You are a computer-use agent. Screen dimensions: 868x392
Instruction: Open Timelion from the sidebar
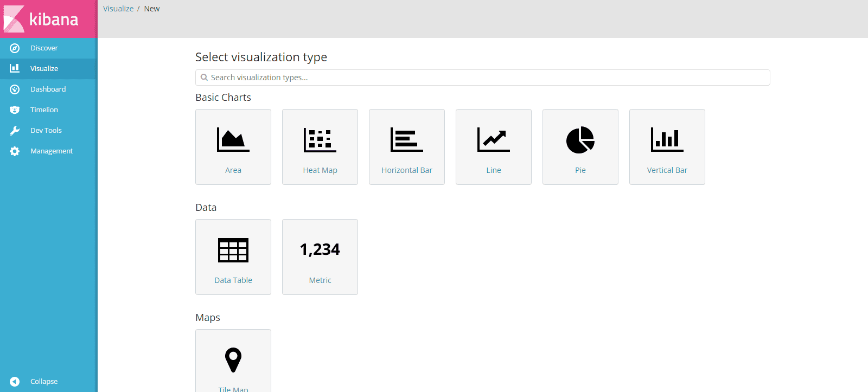point(44,110)
